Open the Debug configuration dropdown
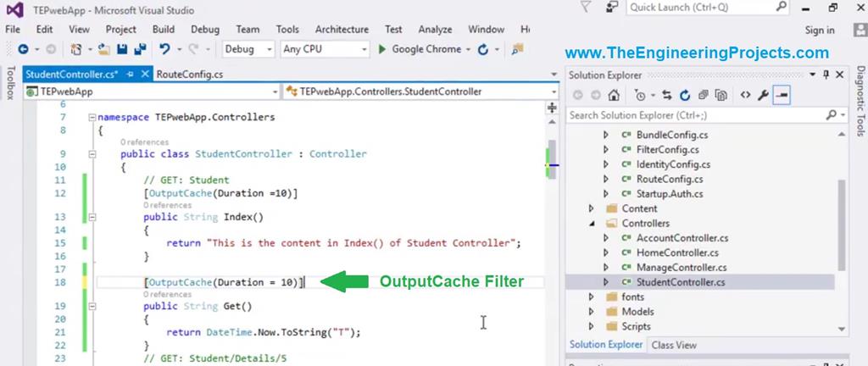The width and height of the screenshot is (868, 366). (x=247, y=49)
